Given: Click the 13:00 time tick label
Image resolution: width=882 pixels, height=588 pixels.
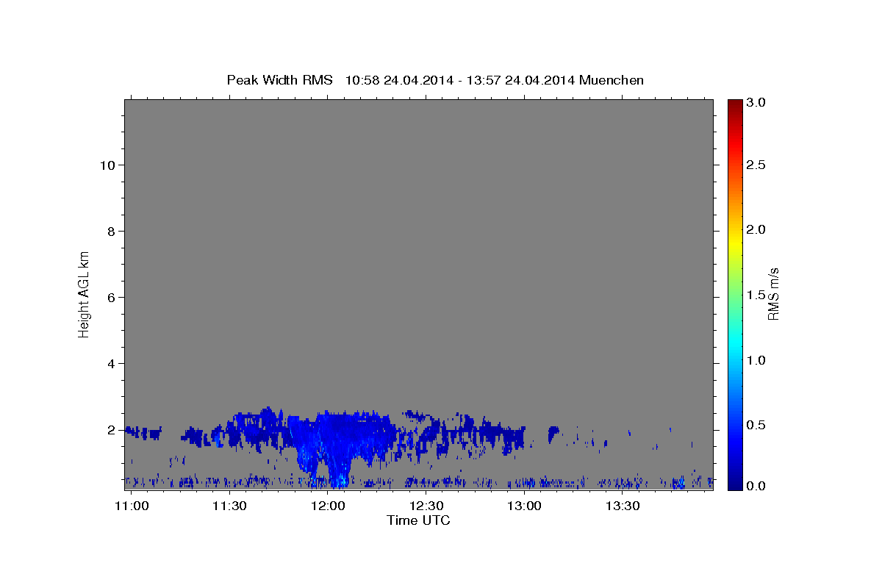Looking at the screenshot, I should (x=524, y=506).
